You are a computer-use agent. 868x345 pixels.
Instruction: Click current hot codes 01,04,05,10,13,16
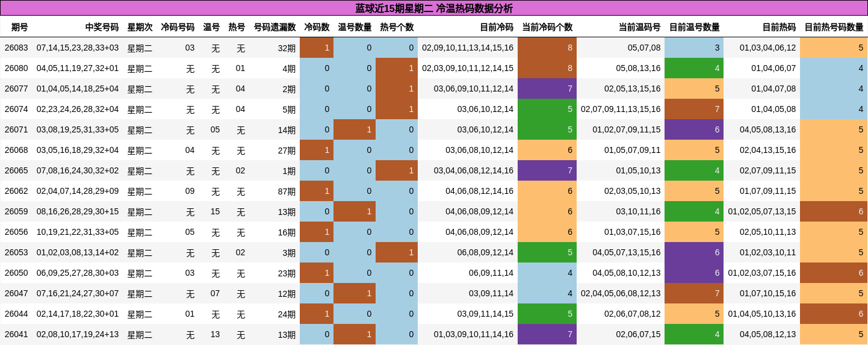pyautogui.click(x=762, y=314)
